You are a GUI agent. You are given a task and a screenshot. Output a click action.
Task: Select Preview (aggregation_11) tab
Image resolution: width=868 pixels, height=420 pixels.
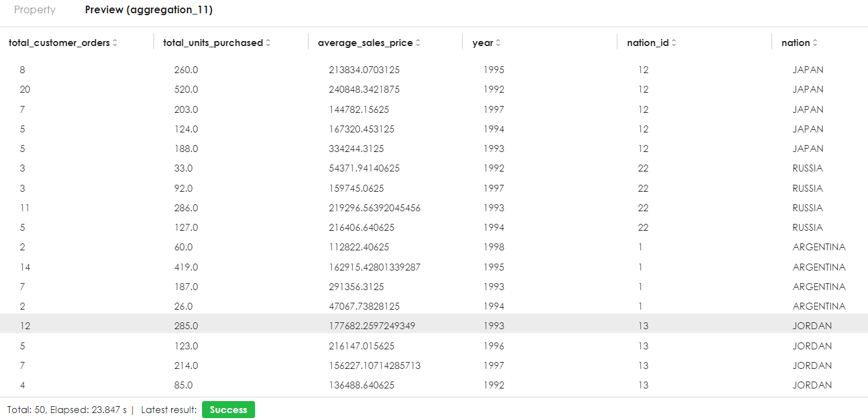coord(149,10)
